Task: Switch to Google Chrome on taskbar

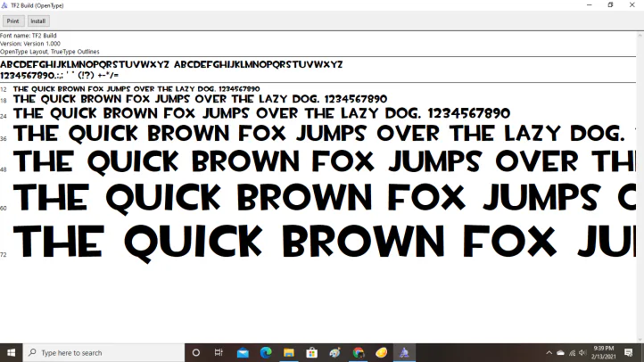Action: 359,352
